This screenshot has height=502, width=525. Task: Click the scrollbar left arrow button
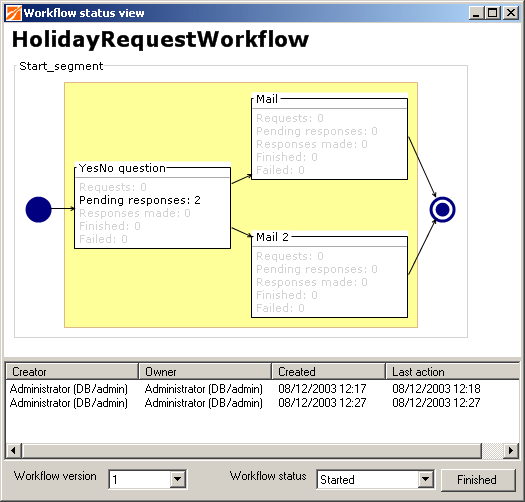tap(13, 450)
